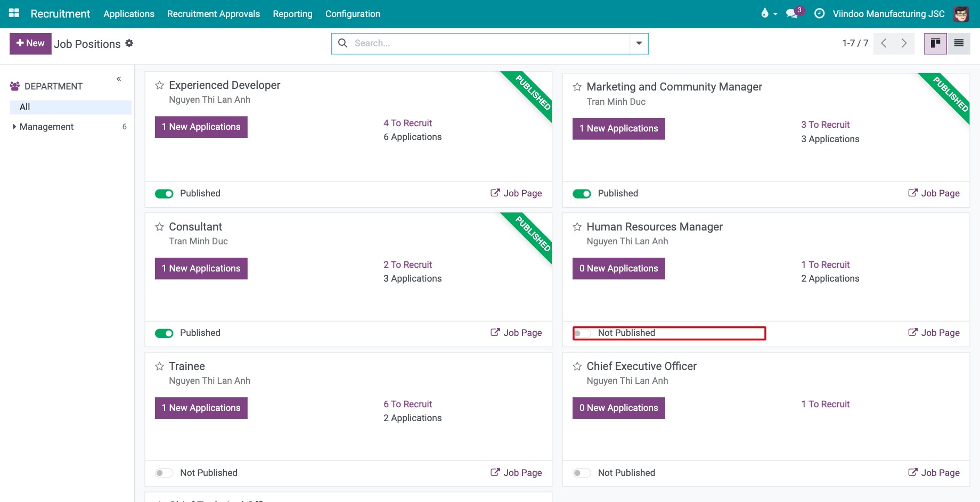This screenshot has width=980, height=502.
Task: Toggle off Consultant published switch
Action: pos(164,333)
